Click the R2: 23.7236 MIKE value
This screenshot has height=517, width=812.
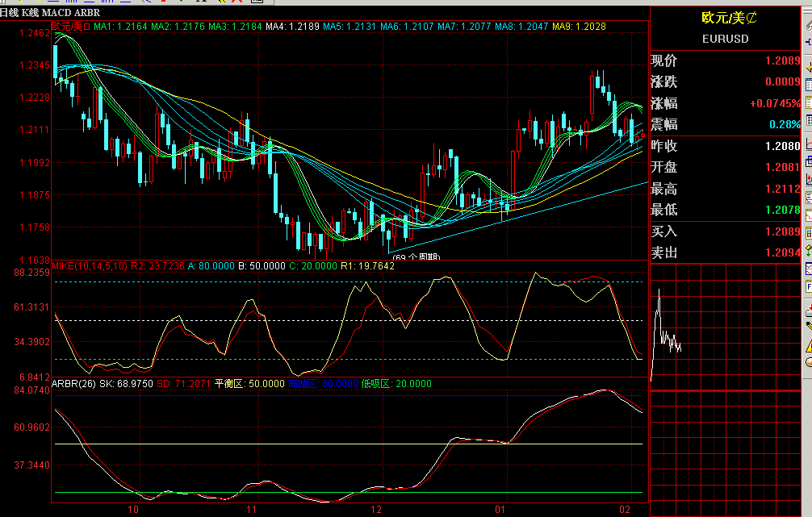[157, 266]
